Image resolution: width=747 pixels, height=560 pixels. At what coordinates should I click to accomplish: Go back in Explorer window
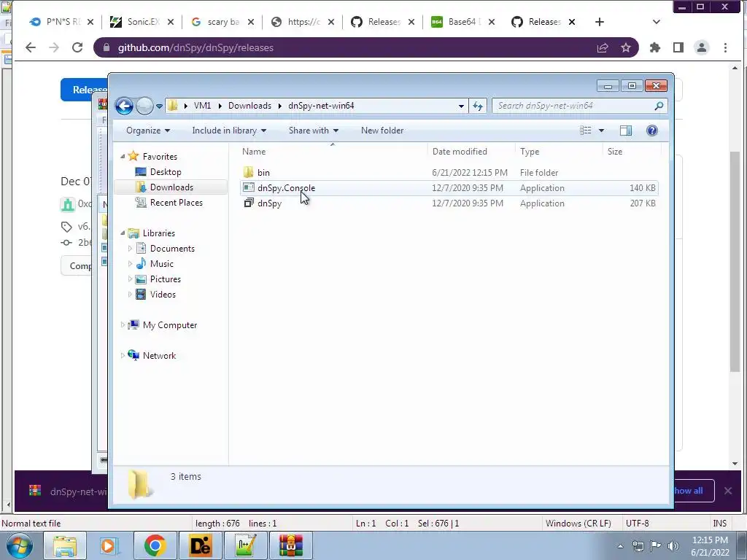coord(124,106)
